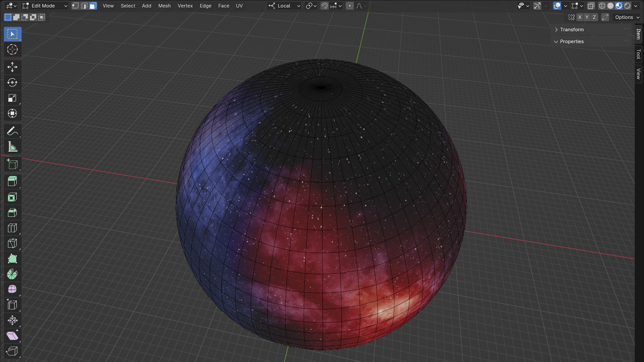Pick the Edge Slide tool
The image size is (644, 362).
[x=12, y=305]
